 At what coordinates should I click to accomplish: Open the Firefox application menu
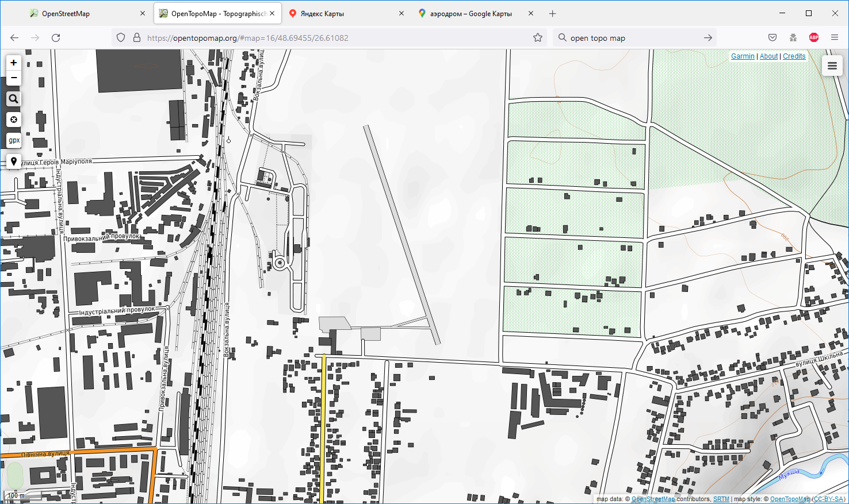pos(835,38)
